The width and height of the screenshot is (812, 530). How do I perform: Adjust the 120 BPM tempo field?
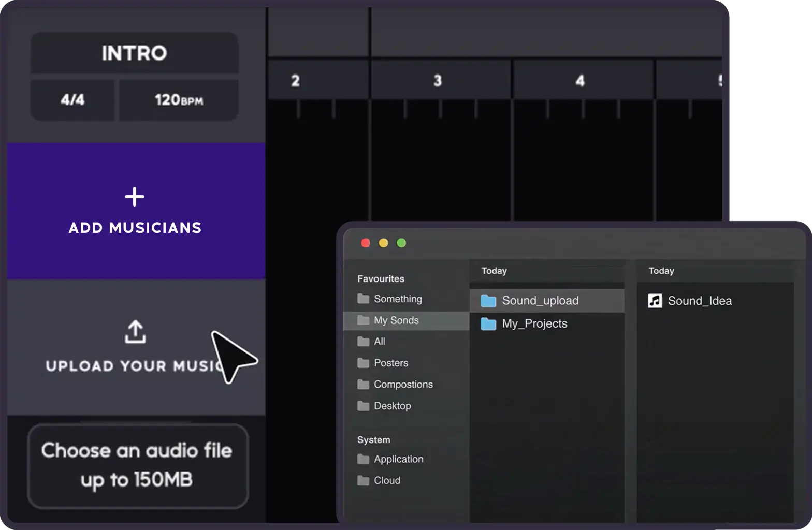point(179,99)
